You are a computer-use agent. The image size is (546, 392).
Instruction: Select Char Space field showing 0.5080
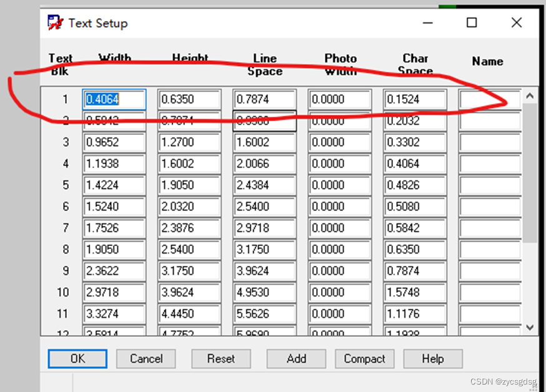(x=415, y=207)
